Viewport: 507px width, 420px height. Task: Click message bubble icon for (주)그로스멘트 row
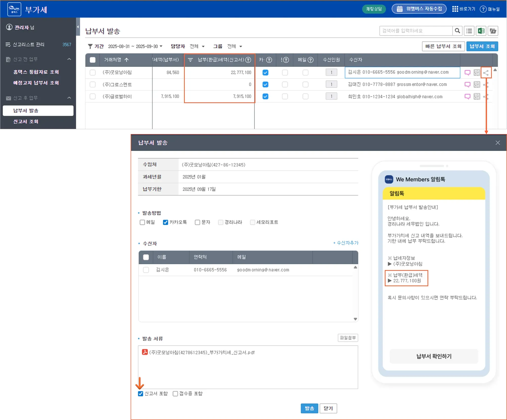click(467, 85)
